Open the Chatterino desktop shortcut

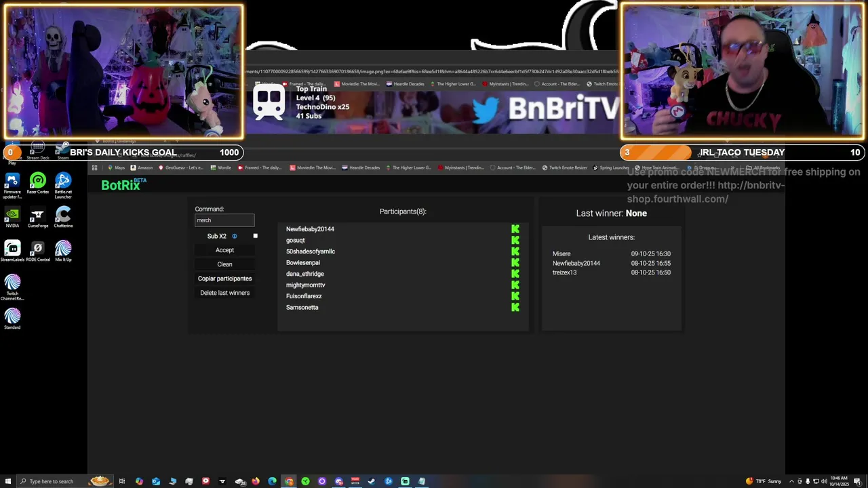63,218
